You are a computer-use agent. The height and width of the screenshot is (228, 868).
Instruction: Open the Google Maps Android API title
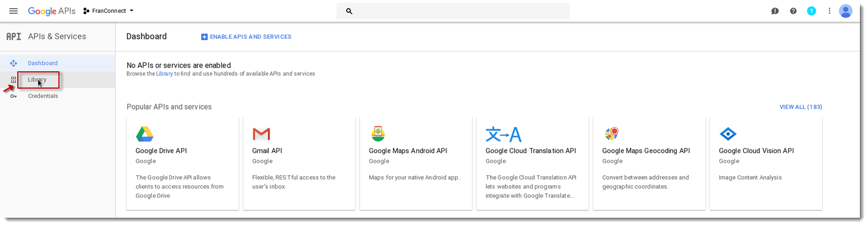pos(408,151)
